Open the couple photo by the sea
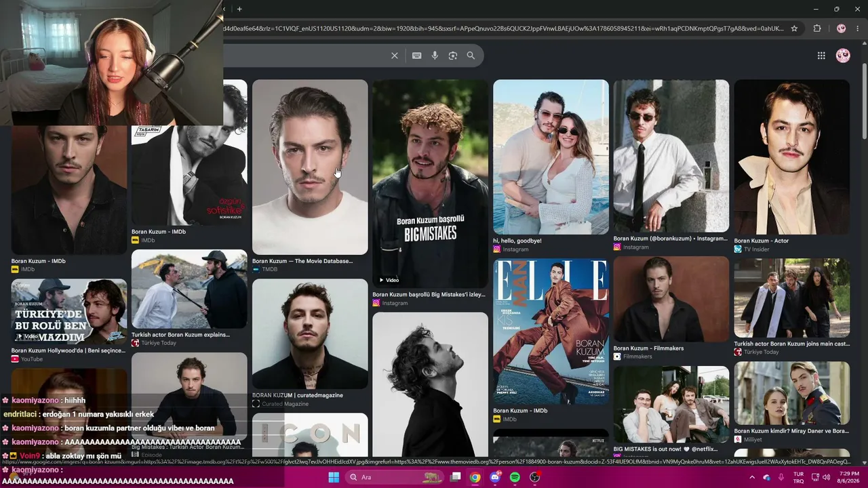This screenshot has height=488, width=868. (551, 157)
